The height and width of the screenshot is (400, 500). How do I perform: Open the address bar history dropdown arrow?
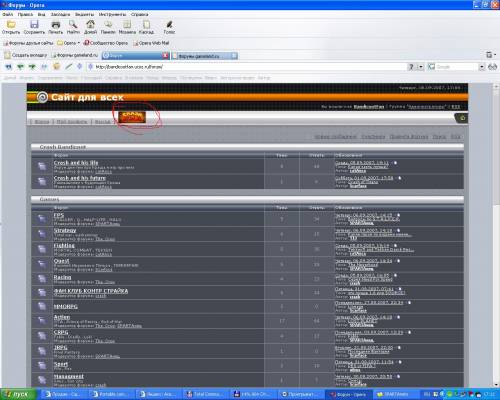point(421,67)
